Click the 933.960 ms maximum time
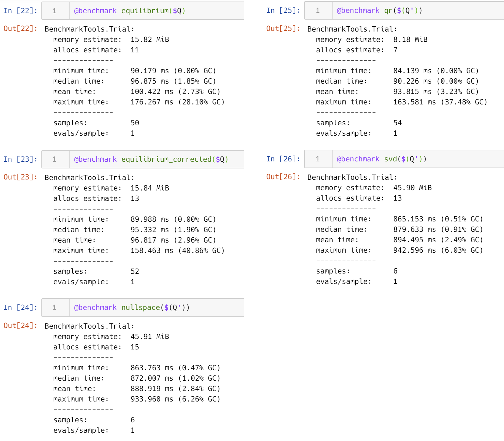504x441 pixels. click(x=152, y=399)
